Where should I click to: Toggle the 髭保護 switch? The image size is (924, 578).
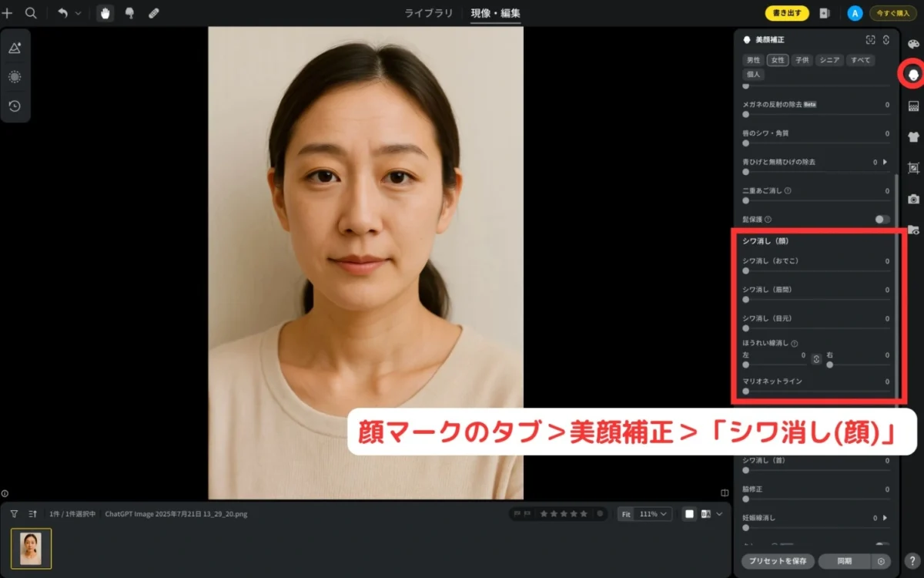pos(882,220)
